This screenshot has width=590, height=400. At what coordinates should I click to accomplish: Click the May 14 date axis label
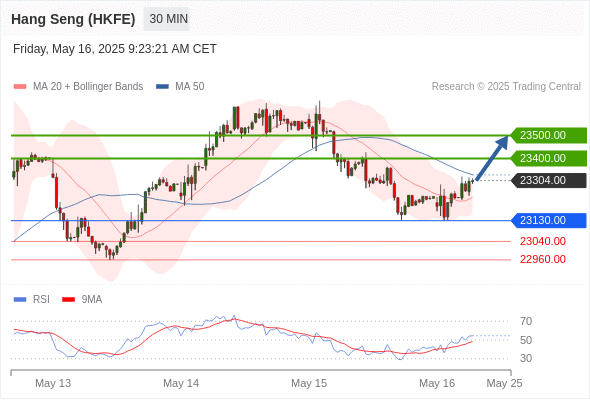[181, 383]
